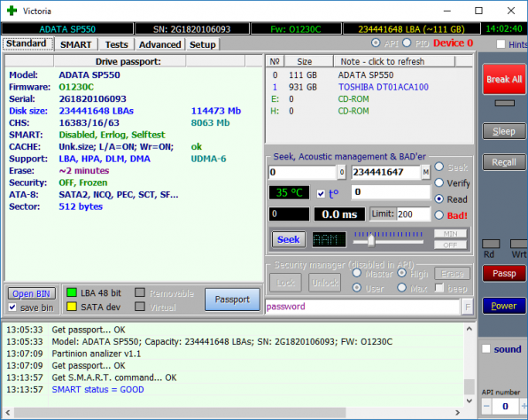Click the end LBA field 234441647

point(386,172)
